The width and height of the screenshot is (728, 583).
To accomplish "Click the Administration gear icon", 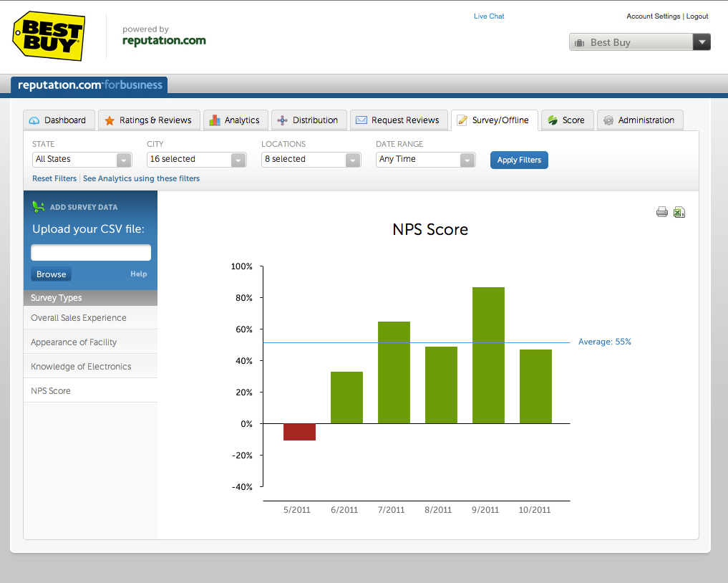I will coord(608,120).
